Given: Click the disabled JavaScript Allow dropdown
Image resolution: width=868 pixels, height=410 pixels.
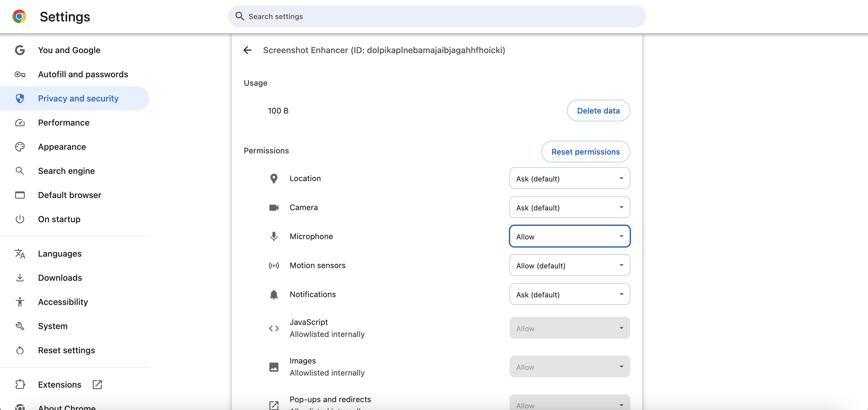Looking at the screenshot, I should point(570,328).
